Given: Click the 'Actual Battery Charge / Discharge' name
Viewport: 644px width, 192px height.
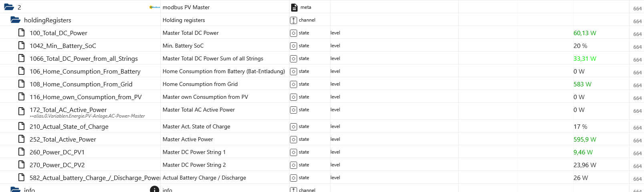Looking at the screenshot, I should click(x=204, y=178).
